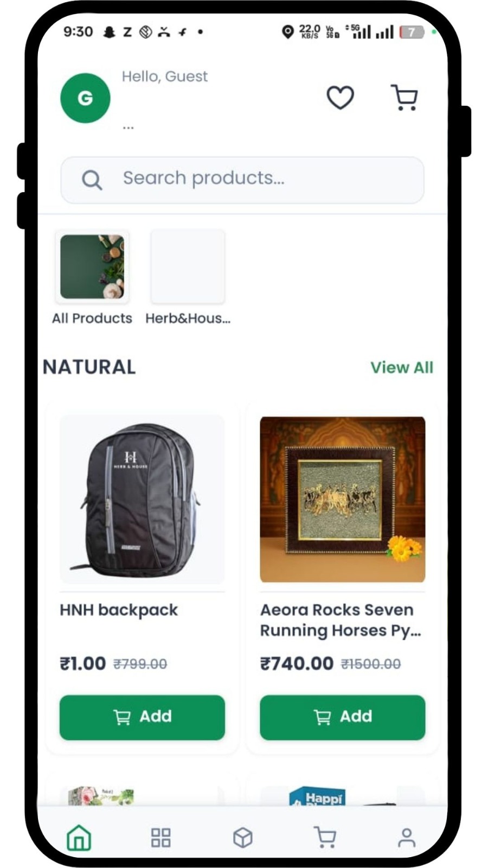Open the wishlist heart icon
The image size is (488, 868).
(x=340, y=98)
